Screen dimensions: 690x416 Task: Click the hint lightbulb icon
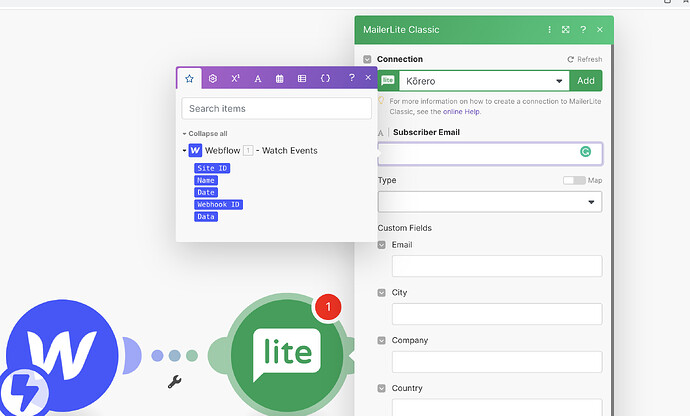click(x=381, y=101)
